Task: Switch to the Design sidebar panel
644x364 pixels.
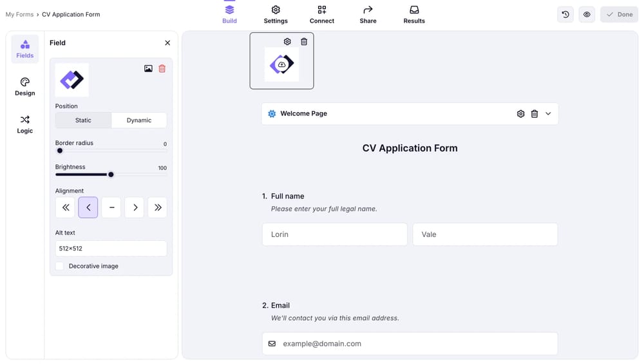Action: 25,86
